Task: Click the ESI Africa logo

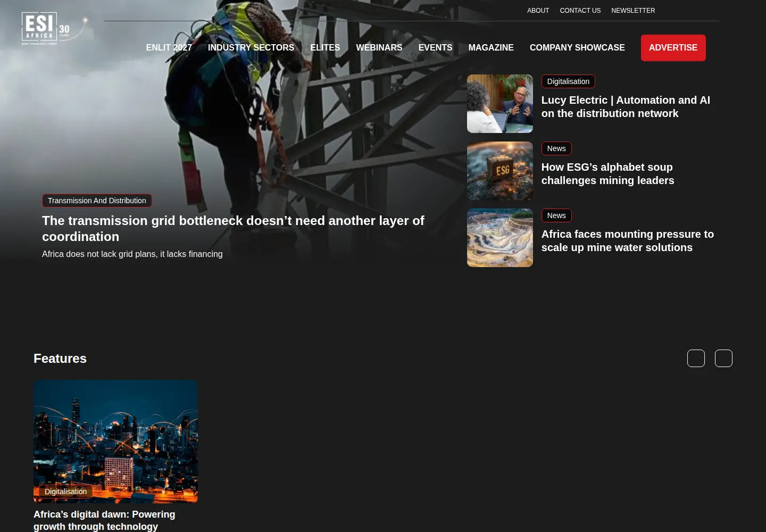Action: pos(54,29)
